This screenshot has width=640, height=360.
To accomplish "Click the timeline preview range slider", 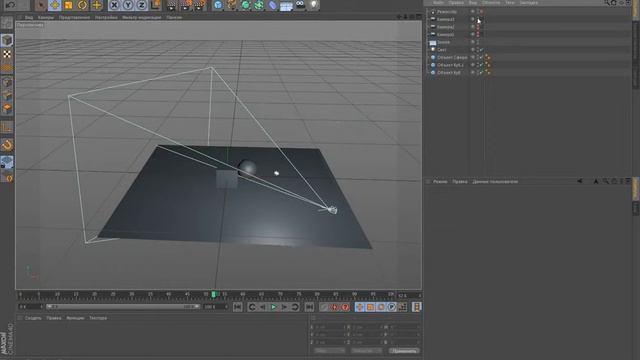I will click(x=122, y=307).
